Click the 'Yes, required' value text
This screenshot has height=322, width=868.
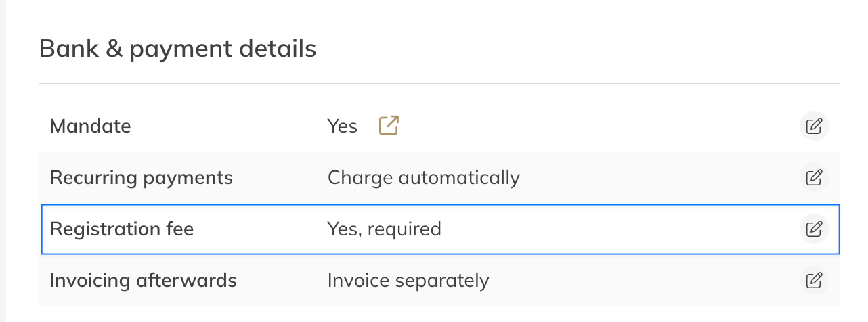(384, 229)
